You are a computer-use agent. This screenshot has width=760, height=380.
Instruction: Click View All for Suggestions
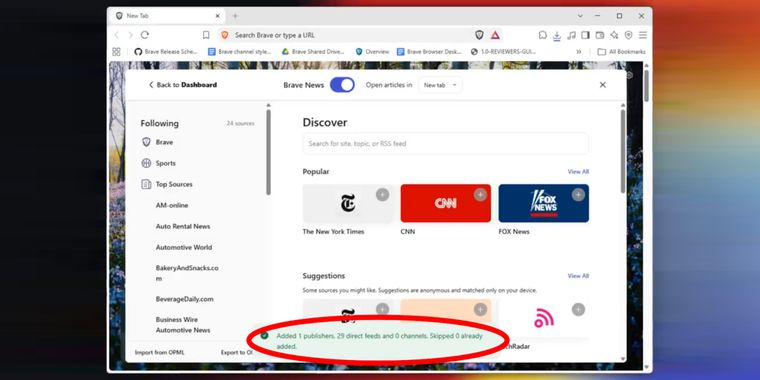click(578, 276)
